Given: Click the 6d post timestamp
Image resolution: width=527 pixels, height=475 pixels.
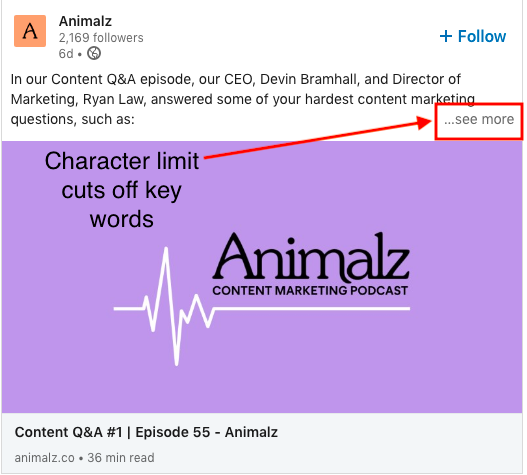Looking at the screenshot, I should pyautogui.click(x=66, y=54).
